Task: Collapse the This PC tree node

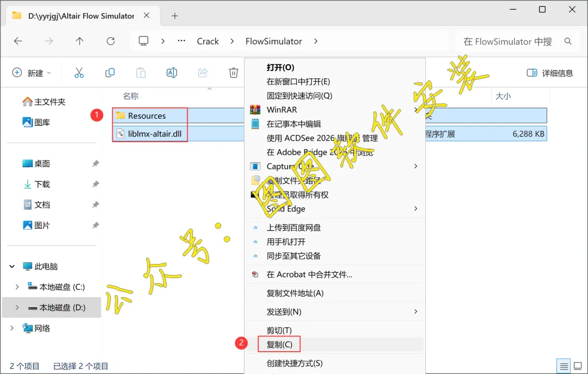Action: click(12, 266)
